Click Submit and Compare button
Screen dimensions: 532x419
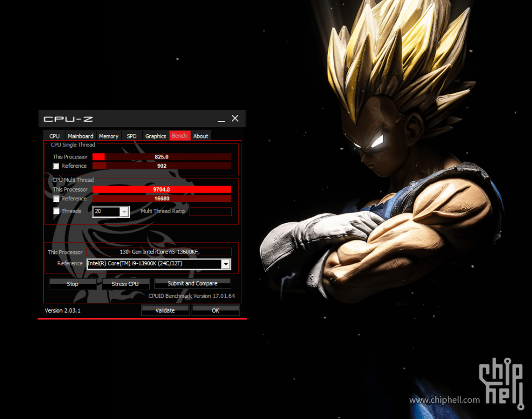point(192,283)
